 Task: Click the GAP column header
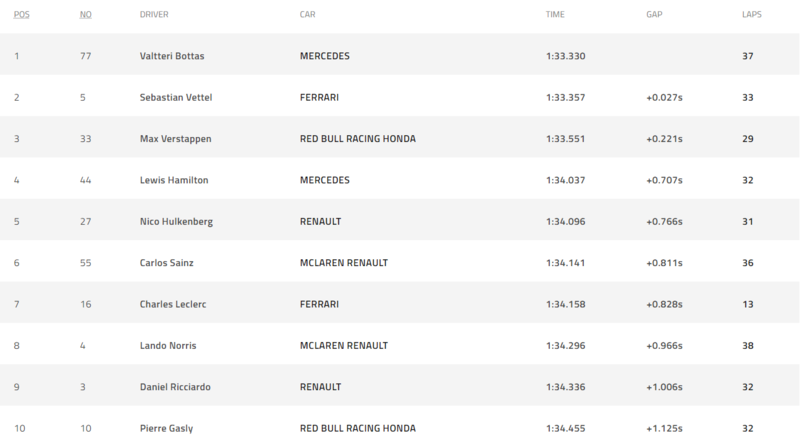pos(654,14)
